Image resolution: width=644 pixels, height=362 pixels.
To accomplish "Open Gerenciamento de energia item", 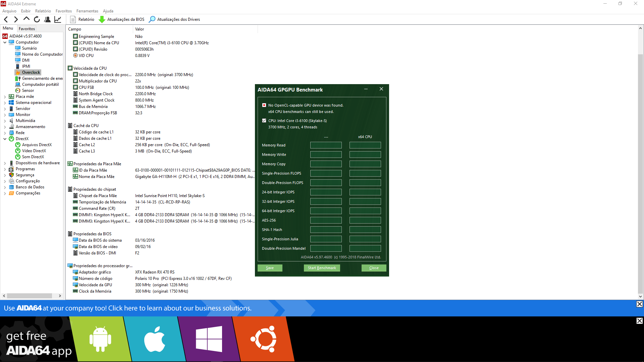I will click(42, 78).
